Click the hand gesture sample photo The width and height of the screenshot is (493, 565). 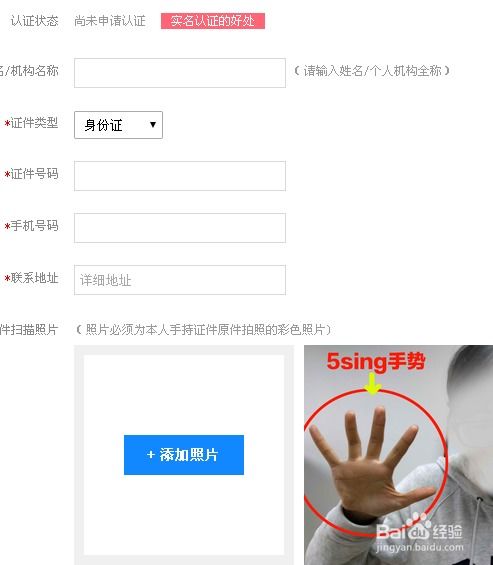click(398, 455)
